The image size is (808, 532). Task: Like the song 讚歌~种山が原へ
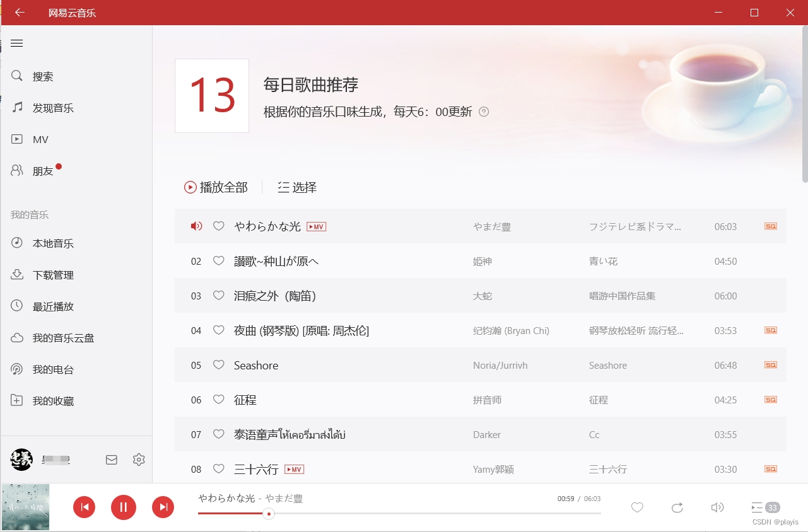coord(218,260)
